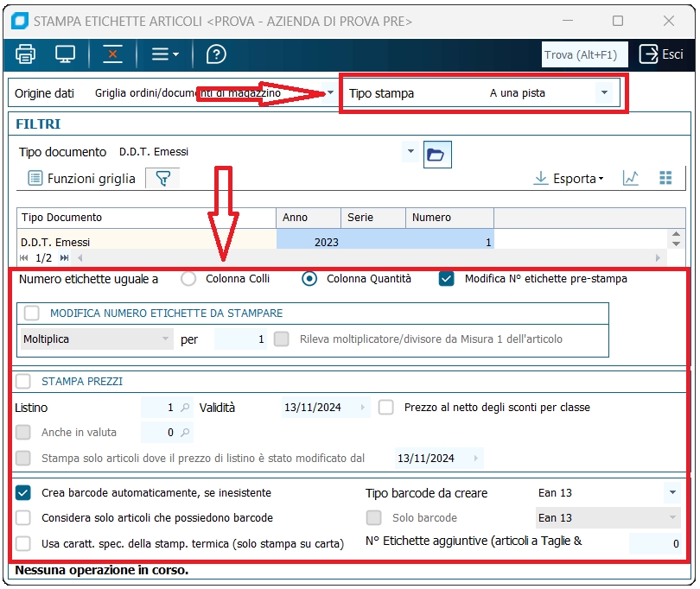Click the Trova (Alt+F1) search field
Image resolution: width=700 pixels, height=589 pixels.
(584, 55)
